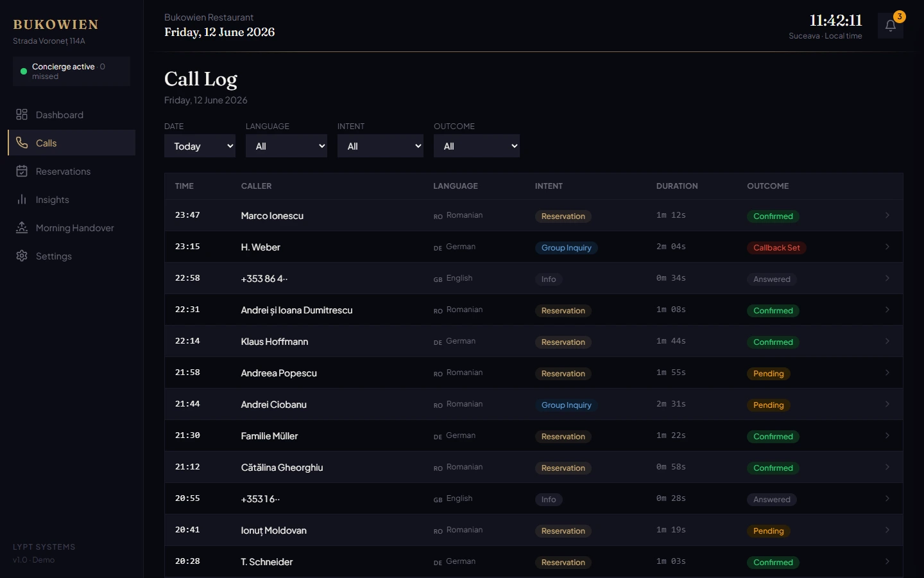Click Pending badge for Andreea Popescu

coord(769,374)
